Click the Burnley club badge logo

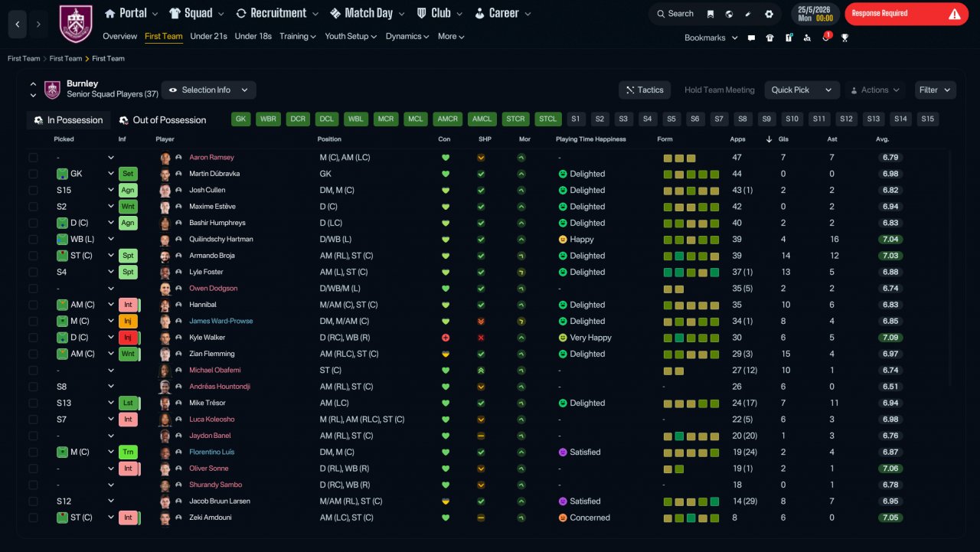point(76,24)
